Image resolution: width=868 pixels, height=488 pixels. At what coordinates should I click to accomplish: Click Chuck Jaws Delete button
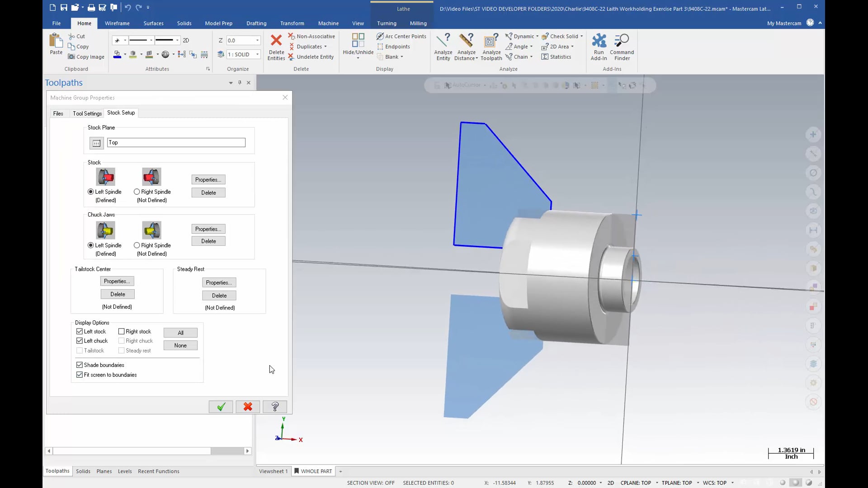(208, 241)
